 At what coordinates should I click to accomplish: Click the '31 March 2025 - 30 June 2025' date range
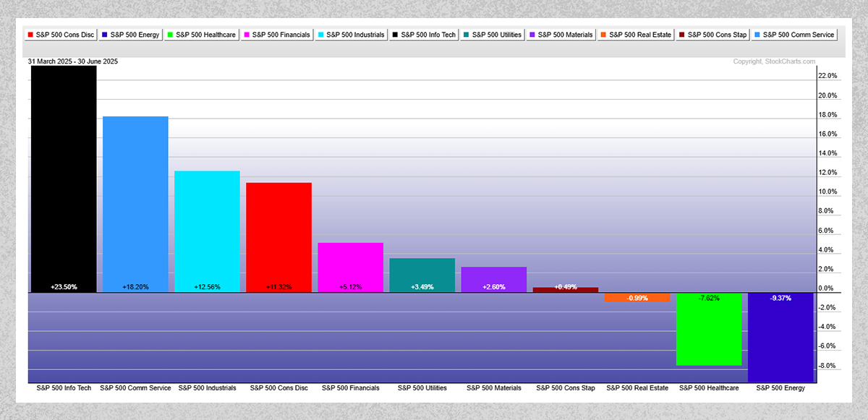tap(73, 61)
